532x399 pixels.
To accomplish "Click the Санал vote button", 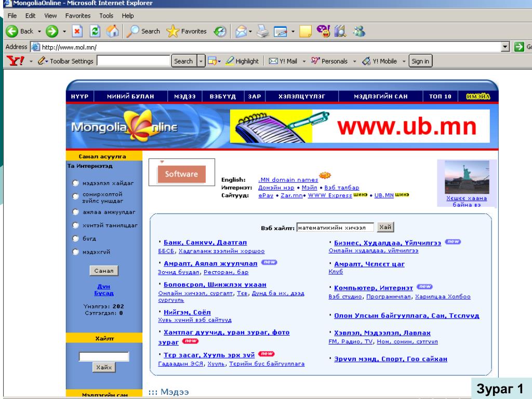I will tap(104, 271).
